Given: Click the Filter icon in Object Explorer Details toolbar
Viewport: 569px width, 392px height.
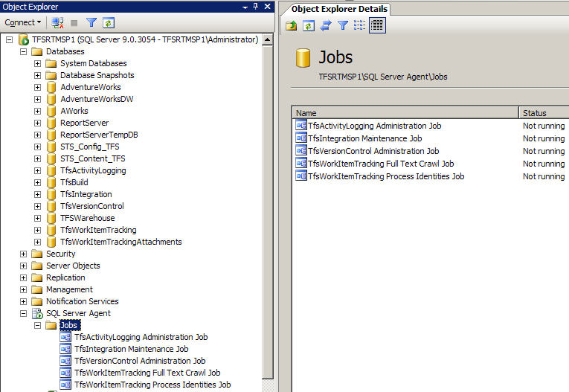Looking at the screenshot, I should [x=343, y=25].
